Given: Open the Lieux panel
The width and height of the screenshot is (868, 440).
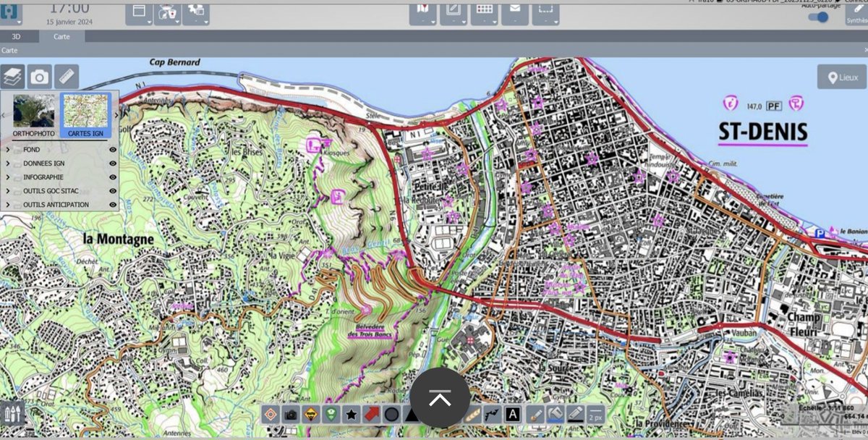Looking at the screenshot, I should (839, 76).
